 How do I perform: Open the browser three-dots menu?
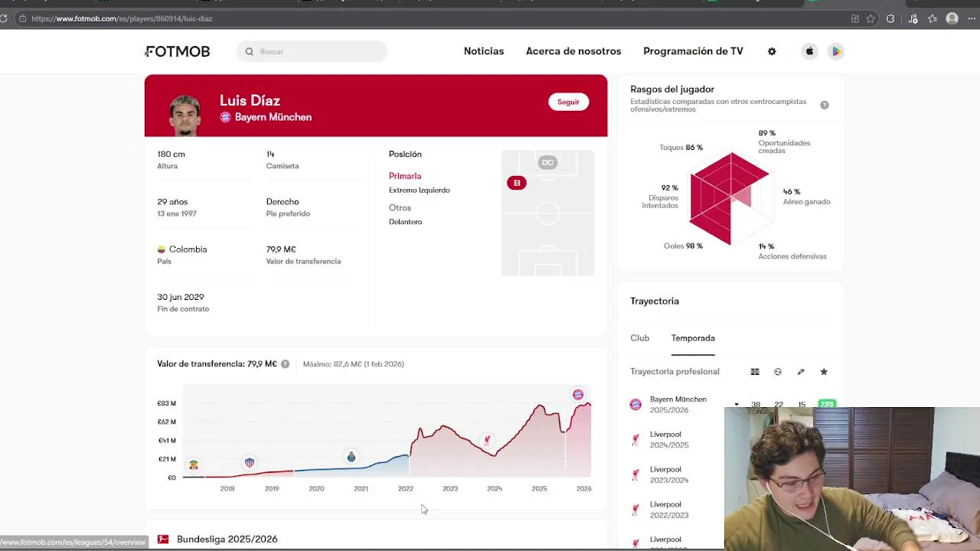(972, 18)
